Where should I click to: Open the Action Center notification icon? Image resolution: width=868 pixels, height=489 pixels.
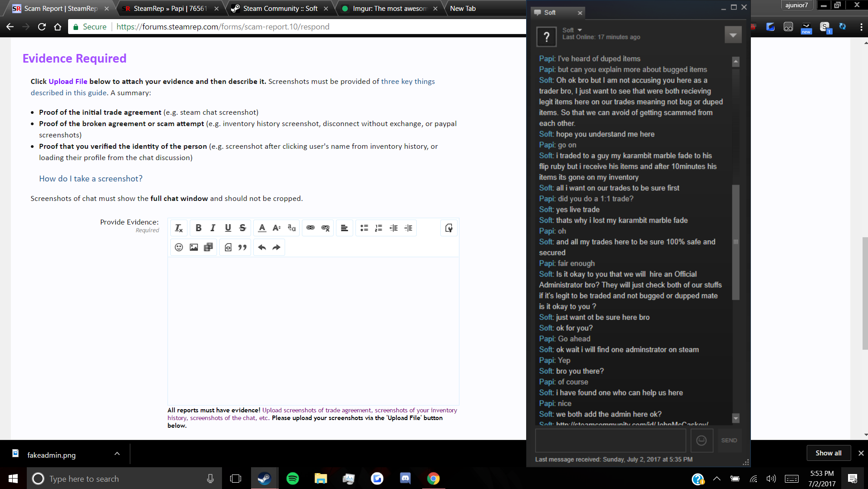(x=852, y=478)
